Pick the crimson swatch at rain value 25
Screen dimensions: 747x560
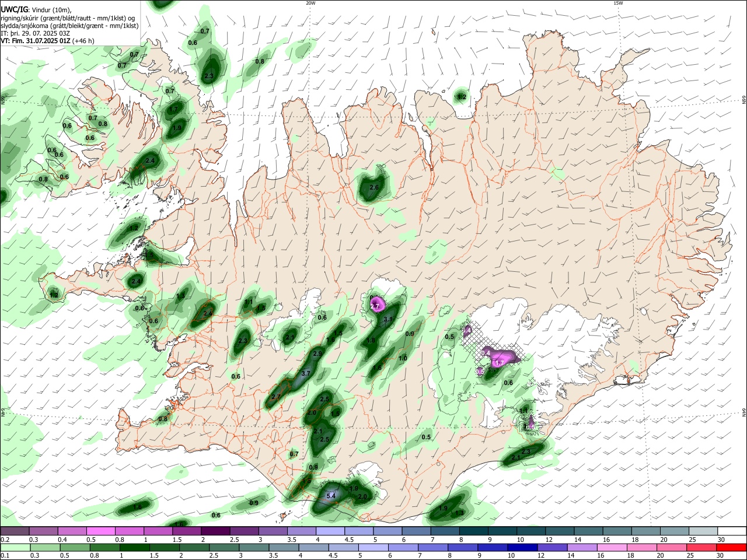(x=702, y=548)
